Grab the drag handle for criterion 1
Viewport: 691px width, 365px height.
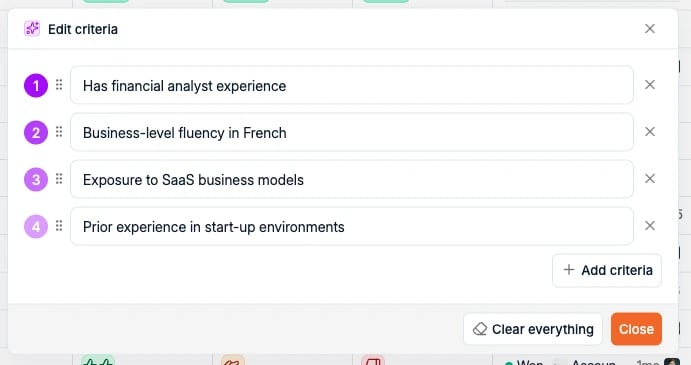tap(59, 85)
